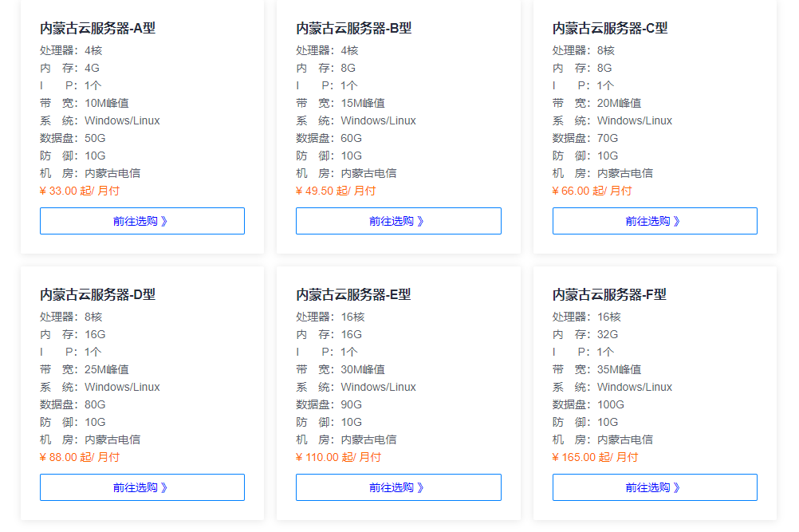Viewport: 799px width, 532px height.
Task: Click 前往选购 button for F型 server
Action: 655,487
